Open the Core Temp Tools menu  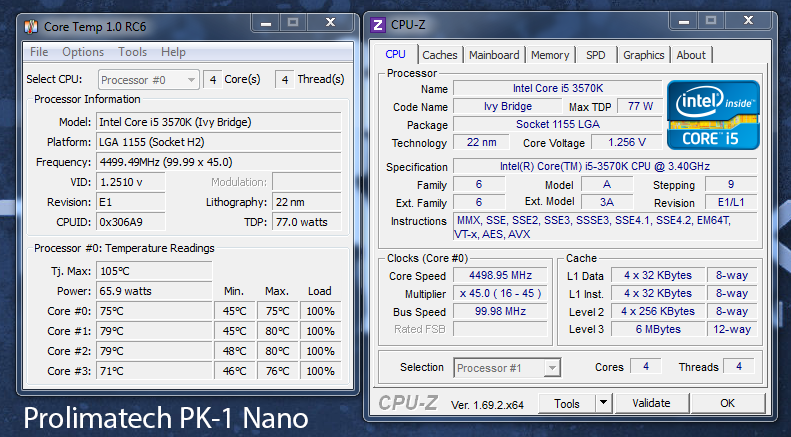coord(132,52)
